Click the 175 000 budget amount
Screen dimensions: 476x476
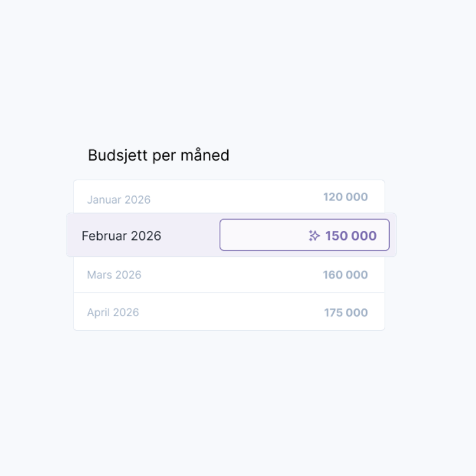[346, 312]
